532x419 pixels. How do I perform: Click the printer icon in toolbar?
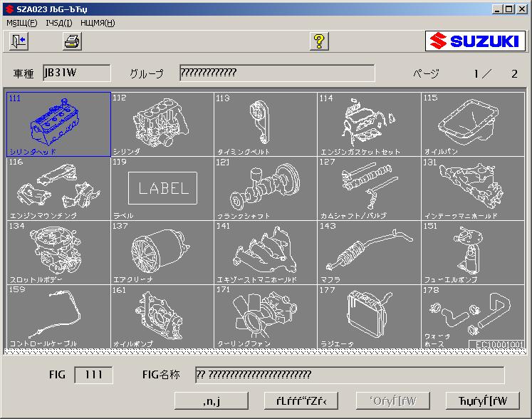tap(72, 41)
